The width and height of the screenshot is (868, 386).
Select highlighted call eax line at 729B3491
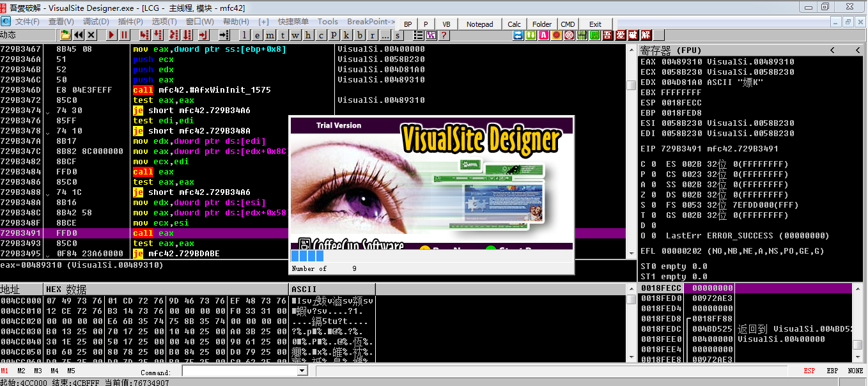tap(313, 233)
